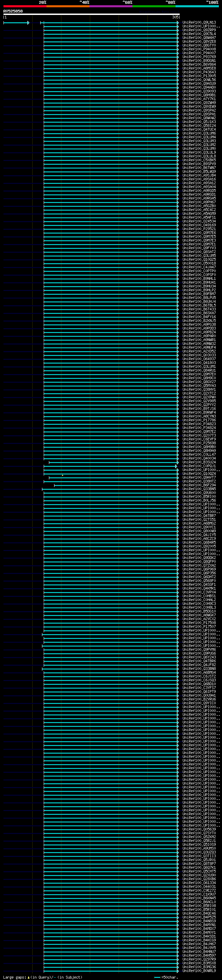The width and height of the screenshot is (222, 980).
Task: Select the UniRef100_Q94AD0 label
Action: point(199,88)
